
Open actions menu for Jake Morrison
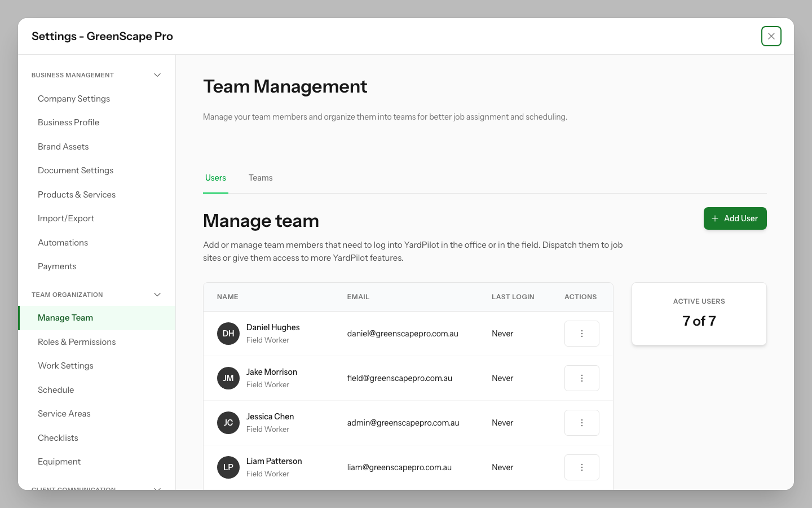point(581,378)
